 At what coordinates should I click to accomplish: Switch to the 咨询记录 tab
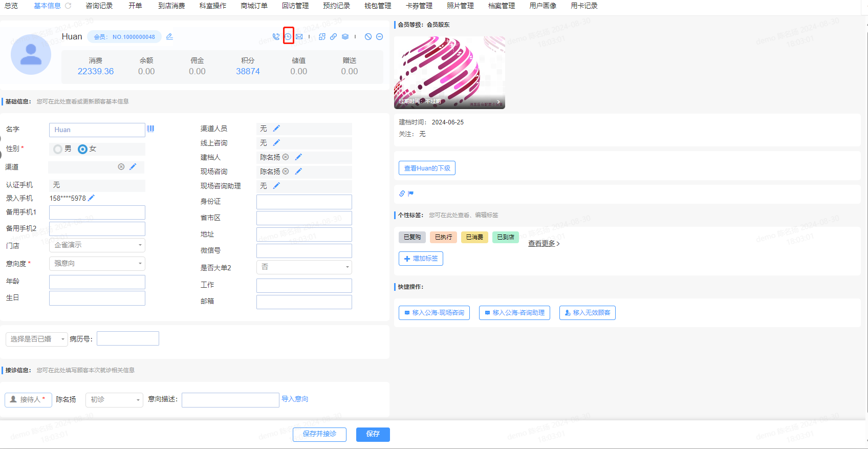tap(99, 6)
